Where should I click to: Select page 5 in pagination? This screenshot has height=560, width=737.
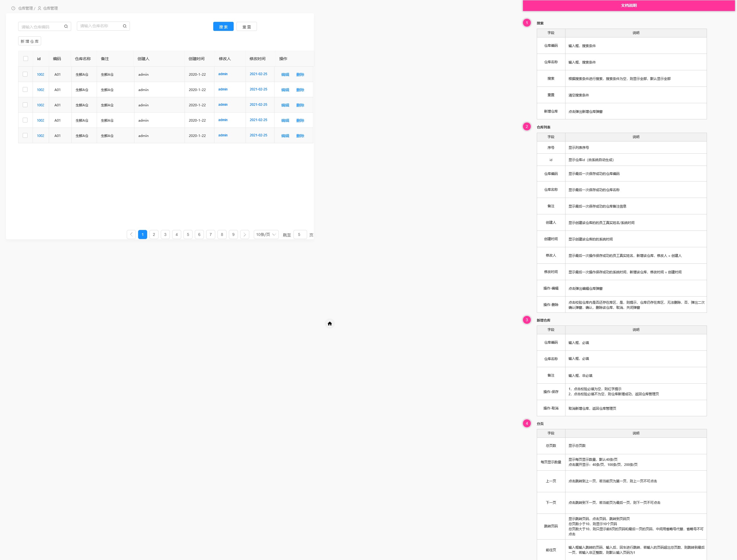pos(188,234)
